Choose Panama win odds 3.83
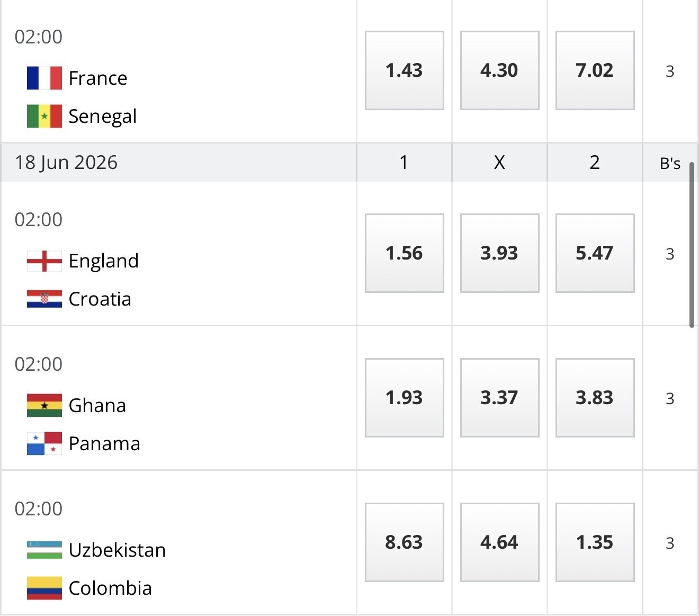The height and width of the screenshot is (616, 699). tap(595, 398)
